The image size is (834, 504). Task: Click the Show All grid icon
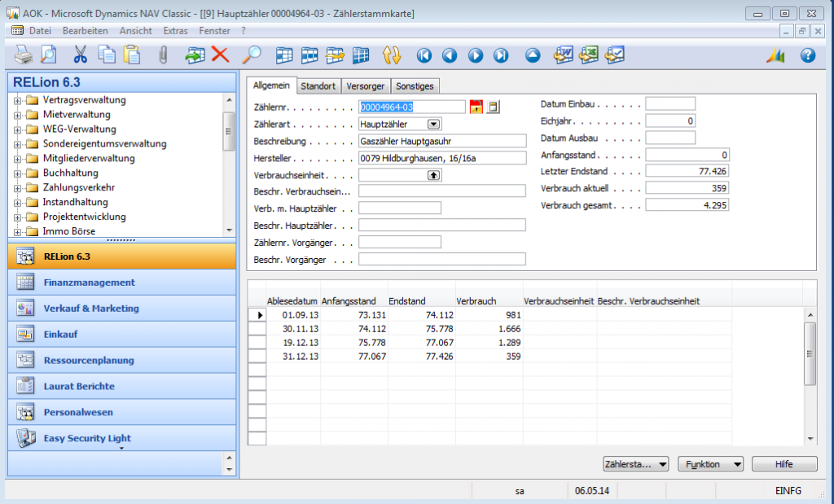(x=361, y=55)
